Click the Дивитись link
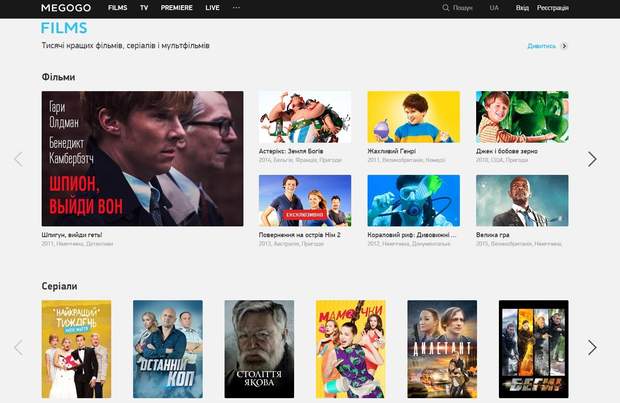Image resolution: width=620 pixels, height=403 pixels. tap(541, 46)
